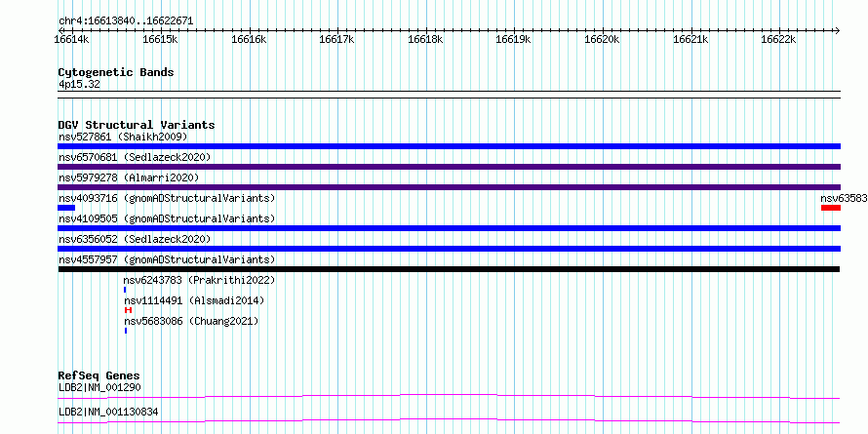
Task: Click the tiny blue mark for nsv5683086
Action: pos(126,331)
